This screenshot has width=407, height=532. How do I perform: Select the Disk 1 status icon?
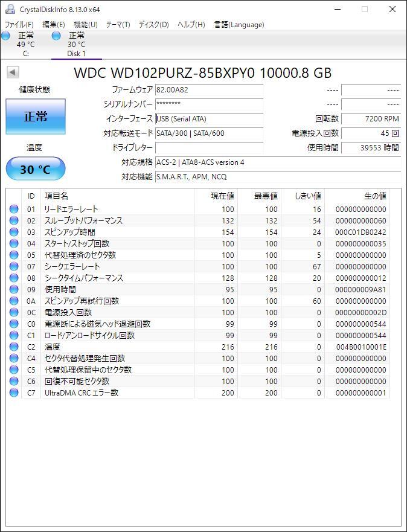point(57,36)
